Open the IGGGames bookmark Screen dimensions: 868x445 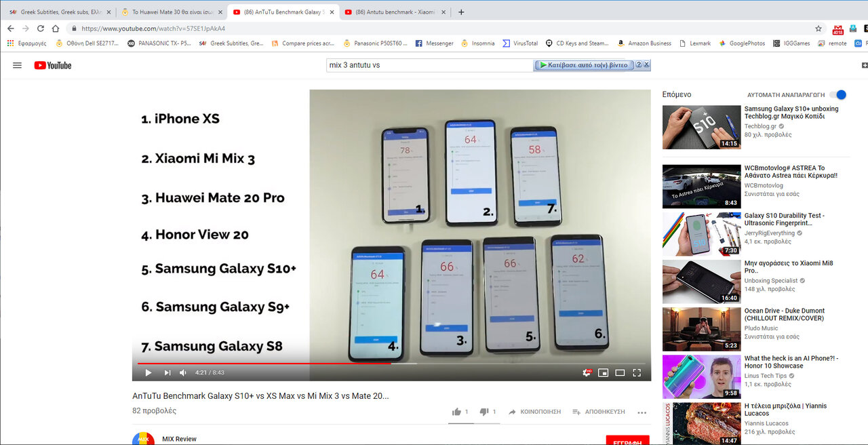tap(791, 43)
